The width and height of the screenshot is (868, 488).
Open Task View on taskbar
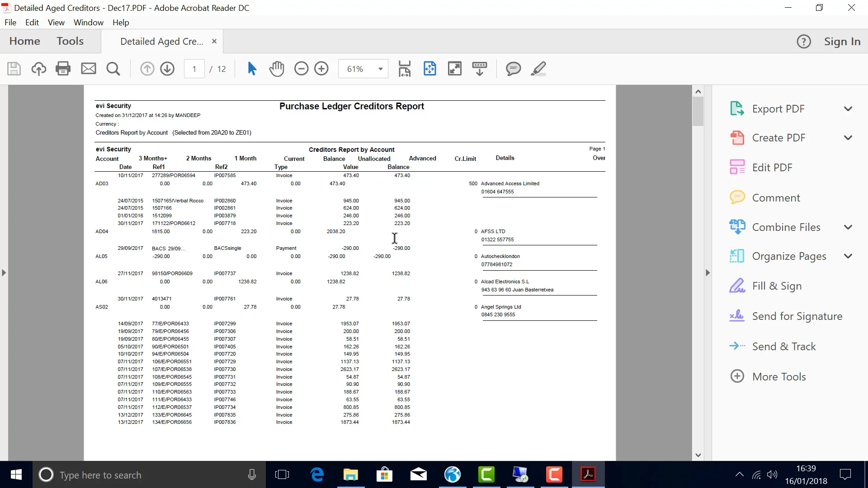coord(282,474)
